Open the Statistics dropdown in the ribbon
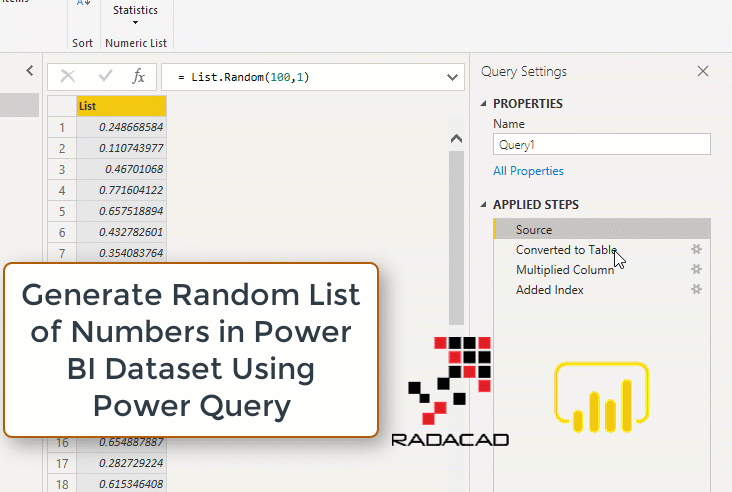The height and width of the screenshot is (492, 732). click(x=135, y=14)
